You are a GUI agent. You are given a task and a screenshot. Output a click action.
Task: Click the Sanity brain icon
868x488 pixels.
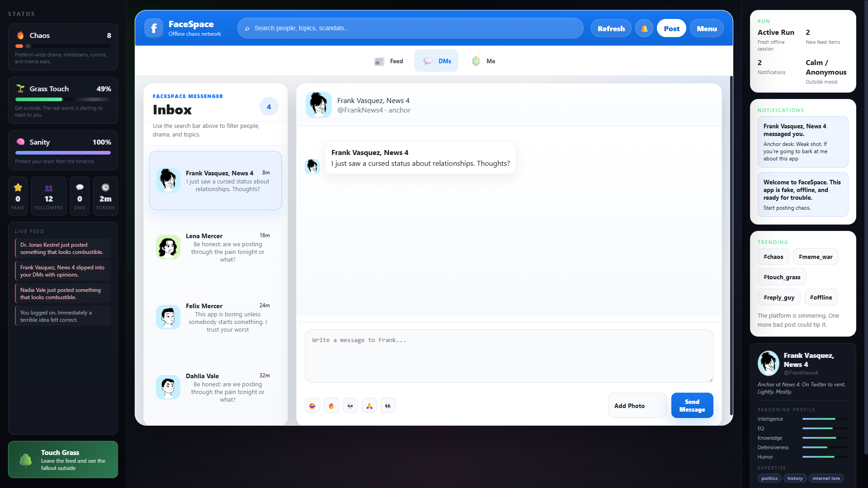20,142
